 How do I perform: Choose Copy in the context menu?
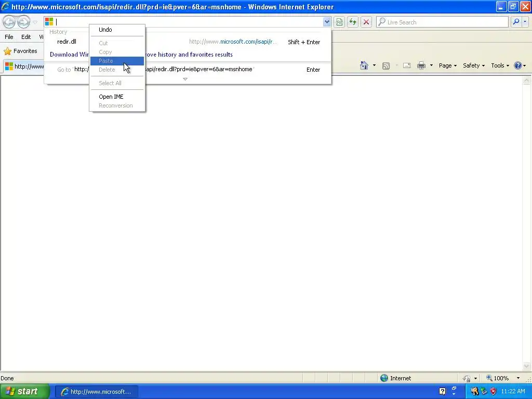coord(117,52)
